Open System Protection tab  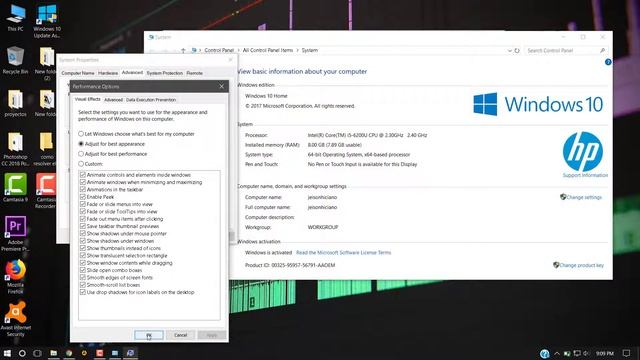tap(164, 73)
